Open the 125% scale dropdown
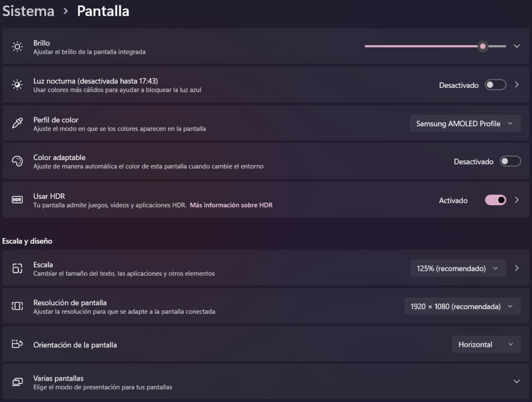The image size is (532, 402). point(458,269)
